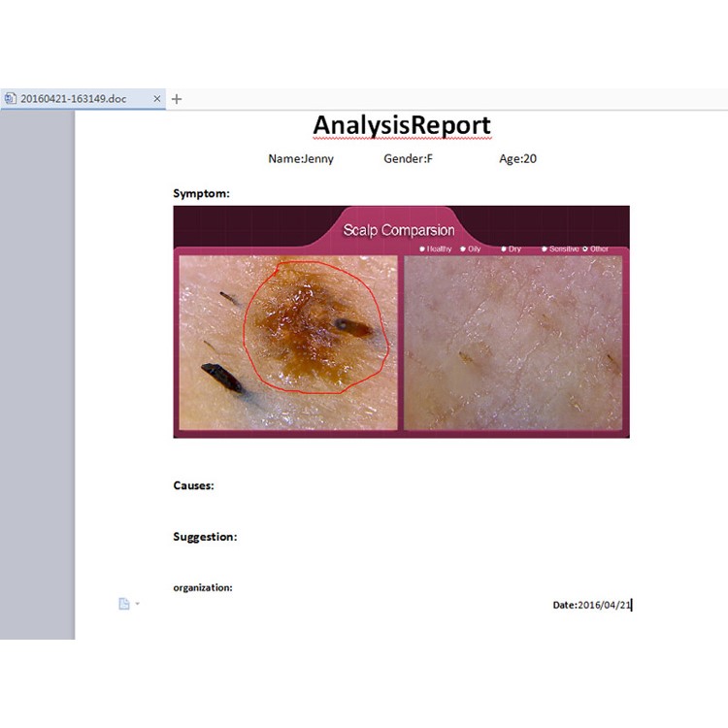Click the AnalysisReport title heading
This screenshot has width=728, height=728.
click(x=402, y=125)
